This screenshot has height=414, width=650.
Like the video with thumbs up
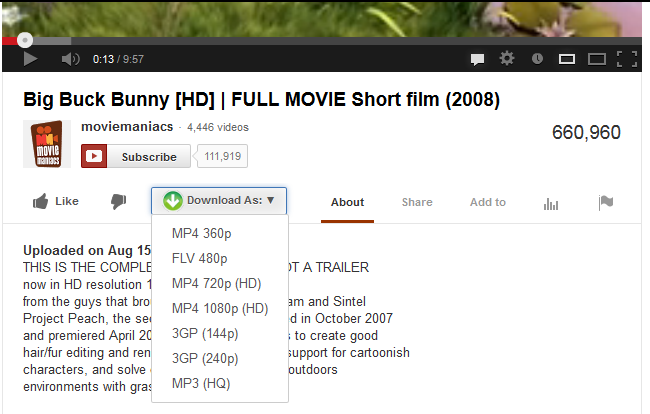[x=56, y=201]
